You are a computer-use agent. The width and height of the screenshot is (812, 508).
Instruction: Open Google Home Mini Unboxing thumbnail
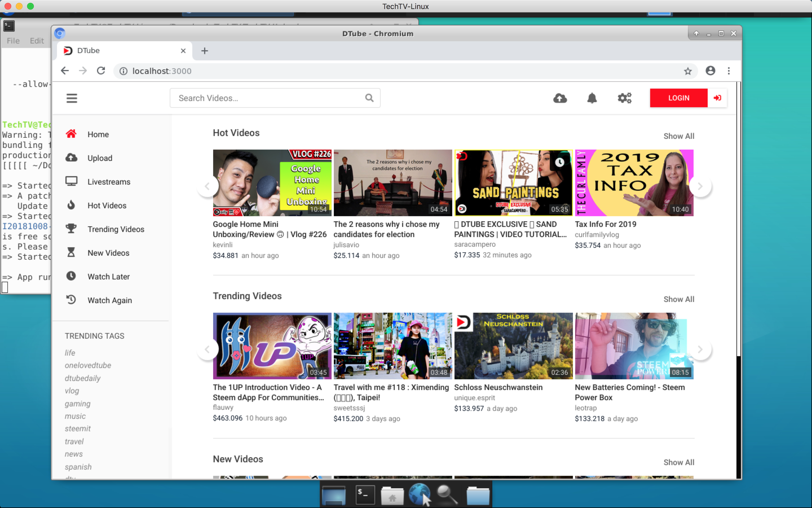[x=272, y=183]
